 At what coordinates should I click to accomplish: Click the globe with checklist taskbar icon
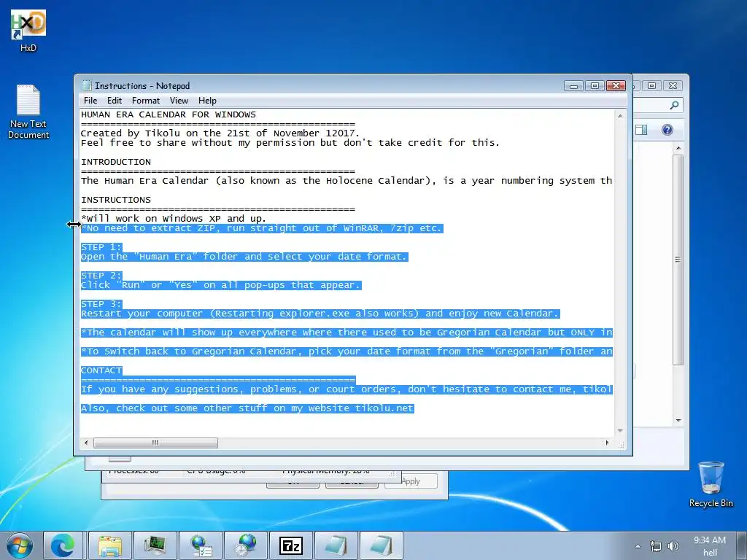point(201,545)
